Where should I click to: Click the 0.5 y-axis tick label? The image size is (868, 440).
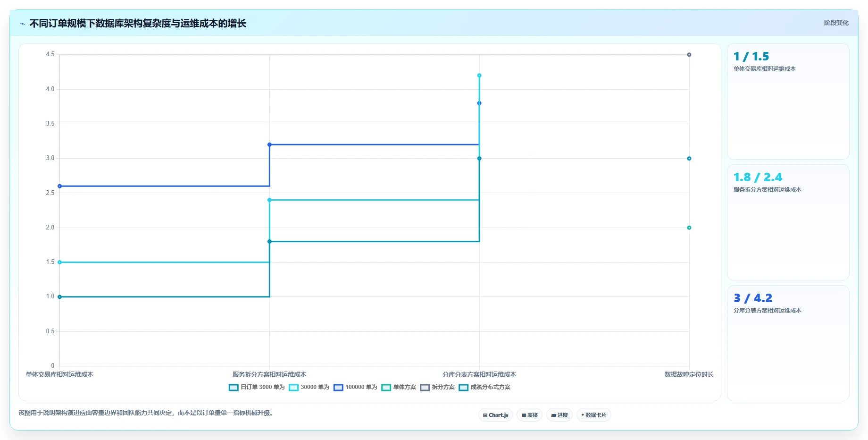click(x=50, y=331)
